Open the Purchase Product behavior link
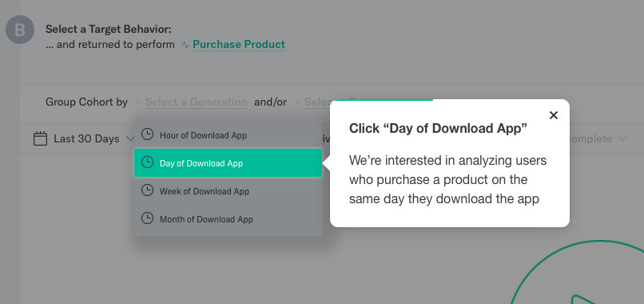644x304 pixels. 239,45
